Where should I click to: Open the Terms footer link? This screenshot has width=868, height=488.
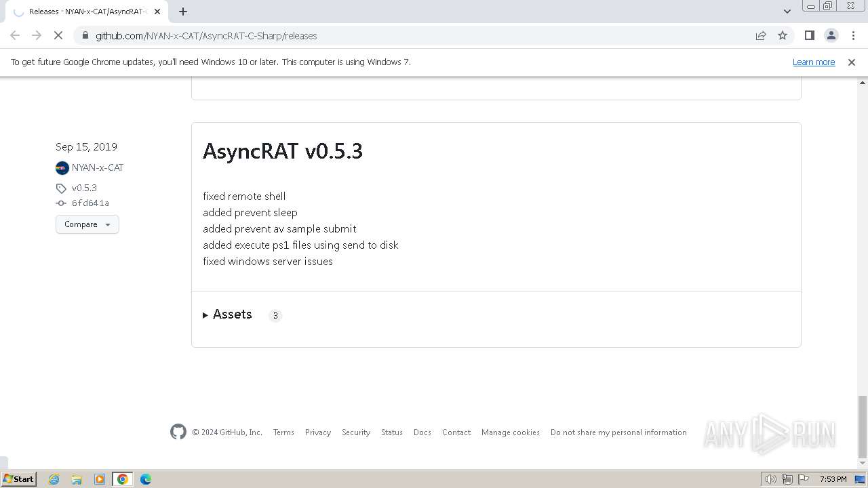[x=283, y=432]
